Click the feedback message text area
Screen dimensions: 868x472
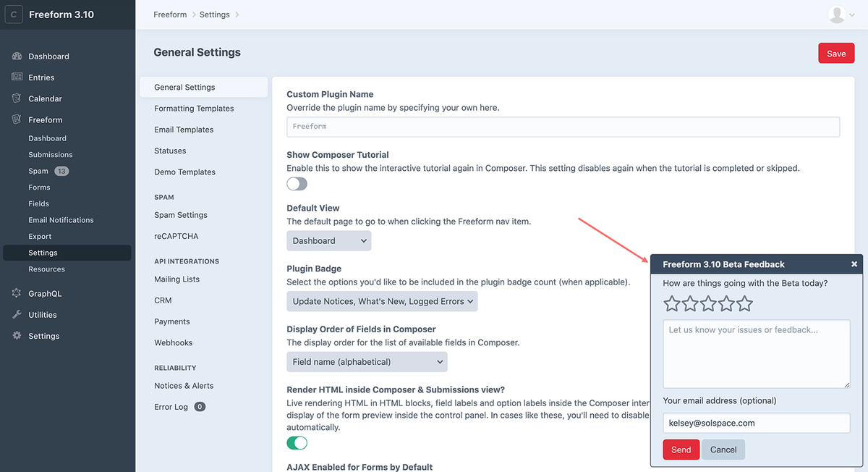(x=757, y=354)
